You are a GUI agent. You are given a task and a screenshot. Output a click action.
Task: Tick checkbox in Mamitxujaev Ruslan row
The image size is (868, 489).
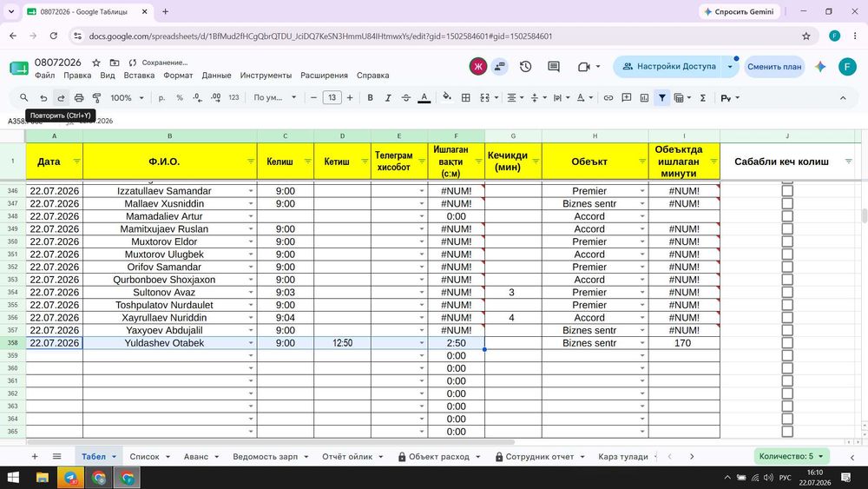point(787,229)
